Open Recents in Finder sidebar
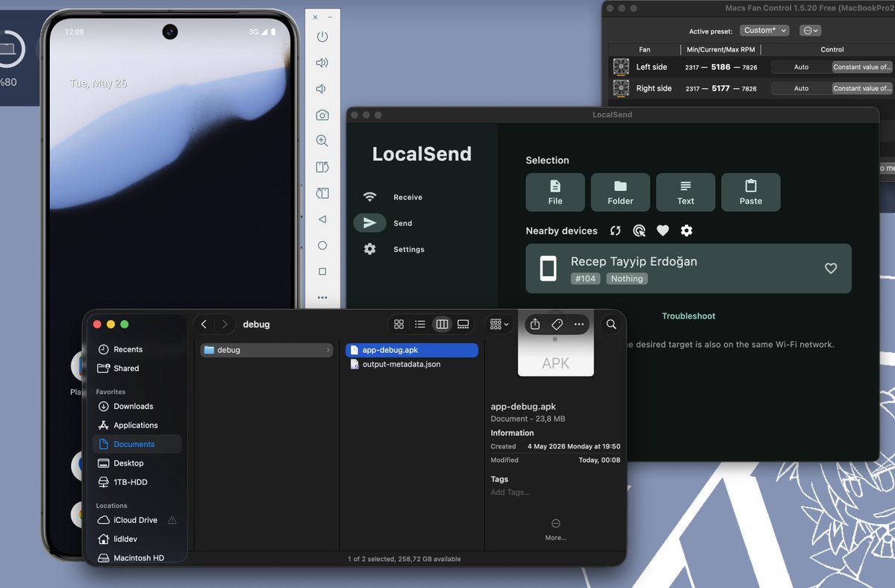The width and height of the screenshot is (895, 588). click(x=137, y=349)
